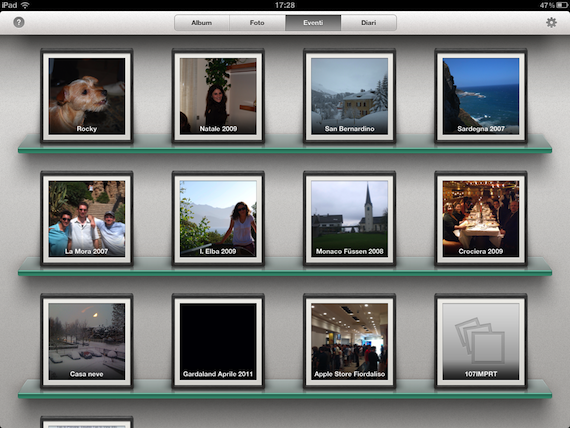Open the San Bernardino event
The height and width of the screenshot is (428, 570).
click(349, 96)
